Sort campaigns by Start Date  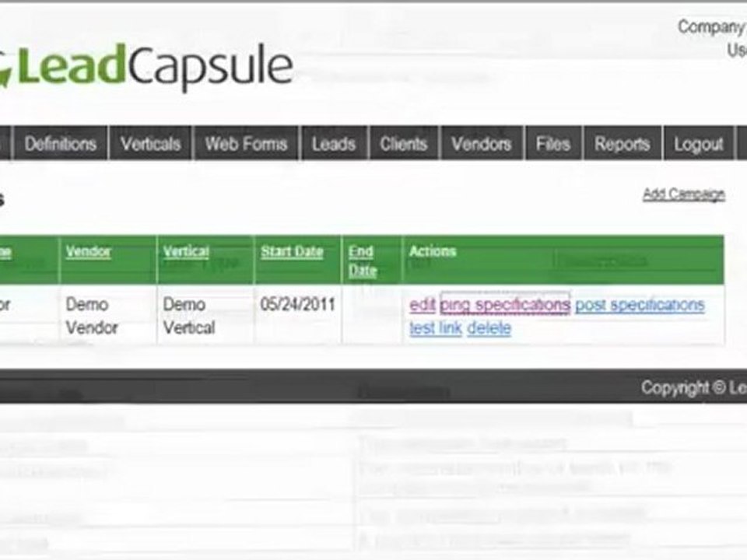coord(292,251)
